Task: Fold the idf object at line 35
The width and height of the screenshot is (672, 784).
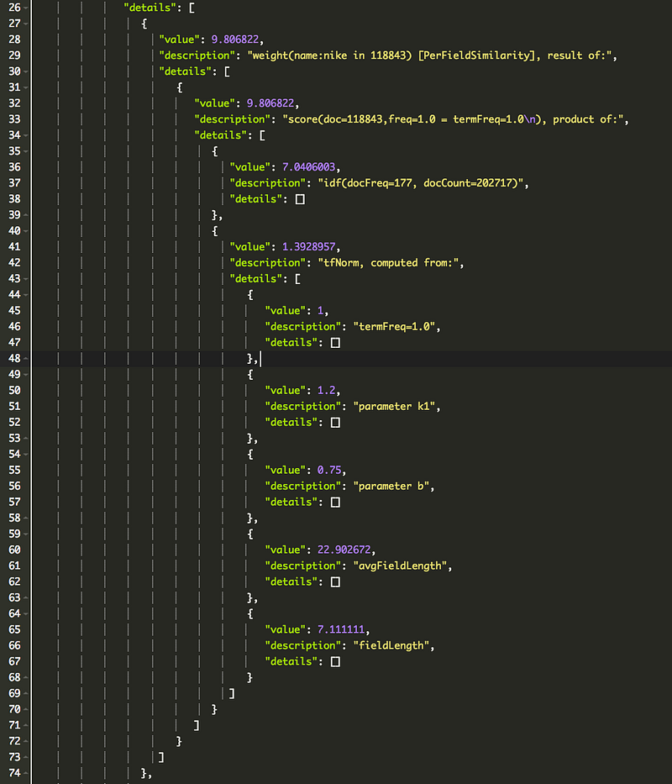Action: click(x=25, y=151)
